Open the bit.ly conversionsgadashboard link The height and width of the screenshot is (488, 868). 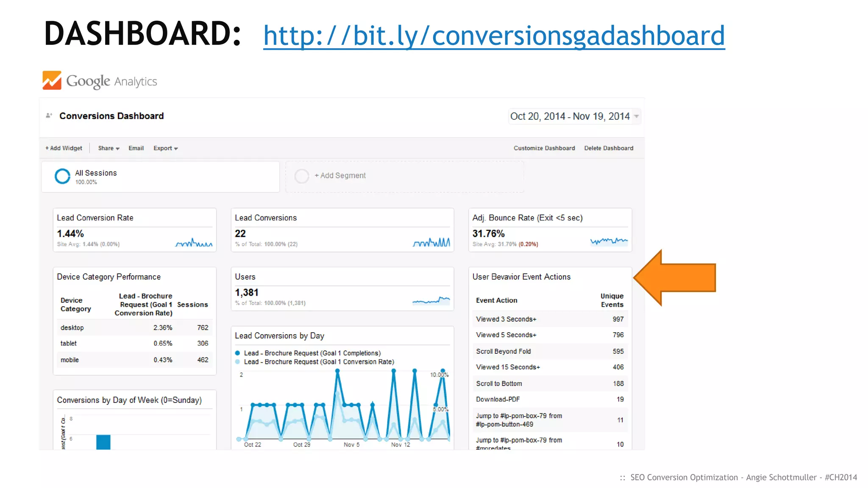point(494,36)
